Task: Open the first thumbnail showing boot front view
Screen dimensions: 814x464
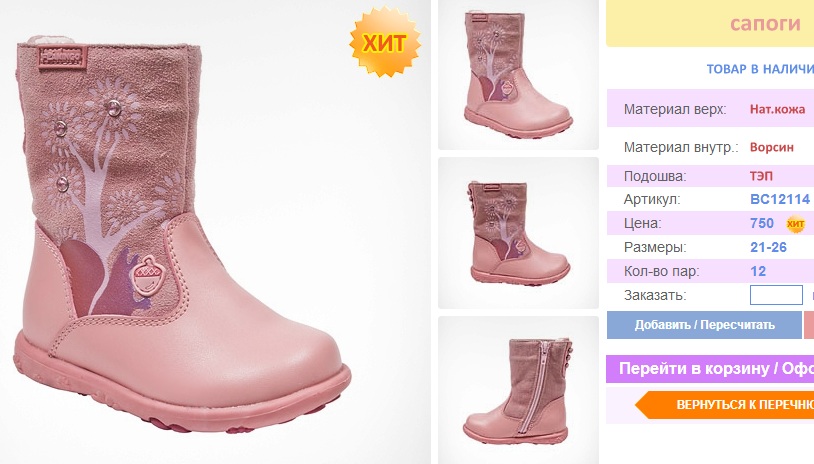Action: [518, 75]
